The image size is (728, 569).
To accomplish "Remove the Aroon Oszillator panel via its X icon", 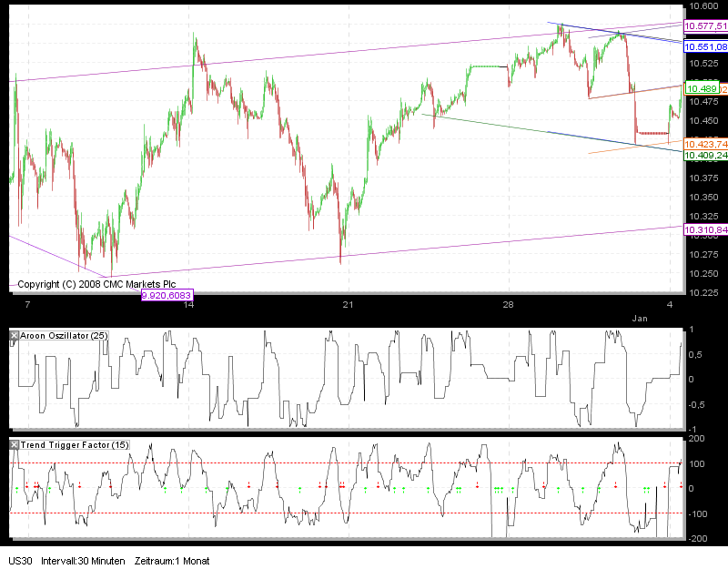I will [12, 334].
